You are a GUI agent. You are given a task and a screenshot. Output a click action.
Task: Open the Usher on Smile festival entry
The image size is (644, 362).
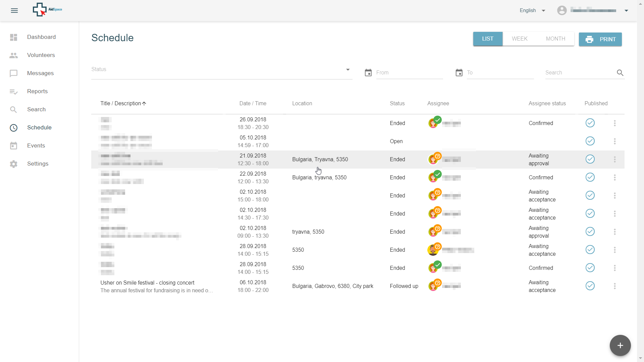coord(147,283)
